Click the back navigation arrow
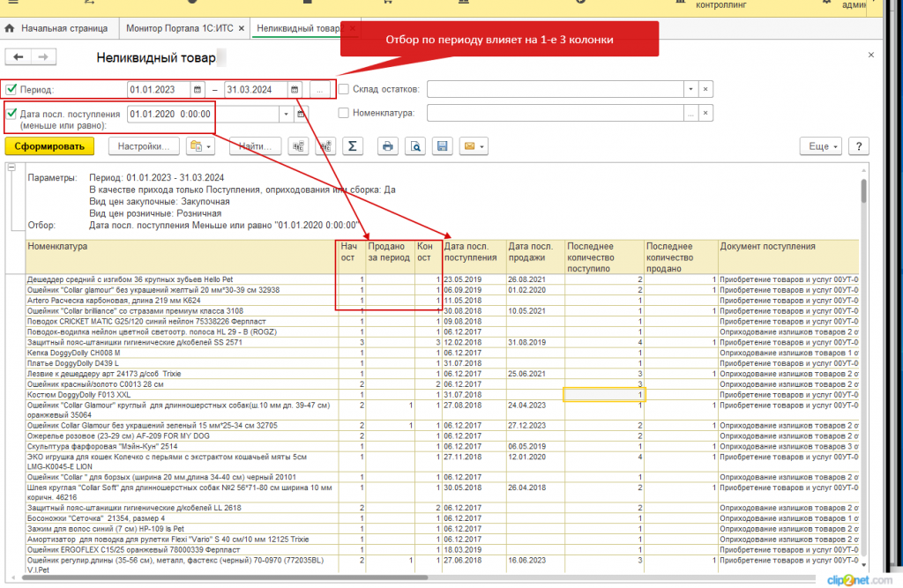 pyautogui.click(x=19, y=57)
